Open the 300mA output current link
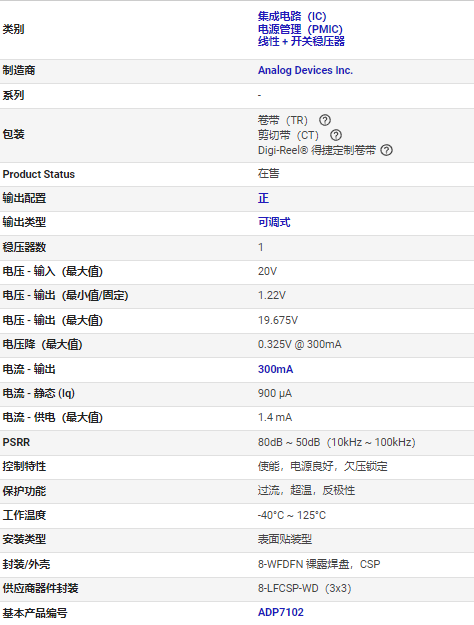Screen dimensions: 474x625 tap(275, 369)
